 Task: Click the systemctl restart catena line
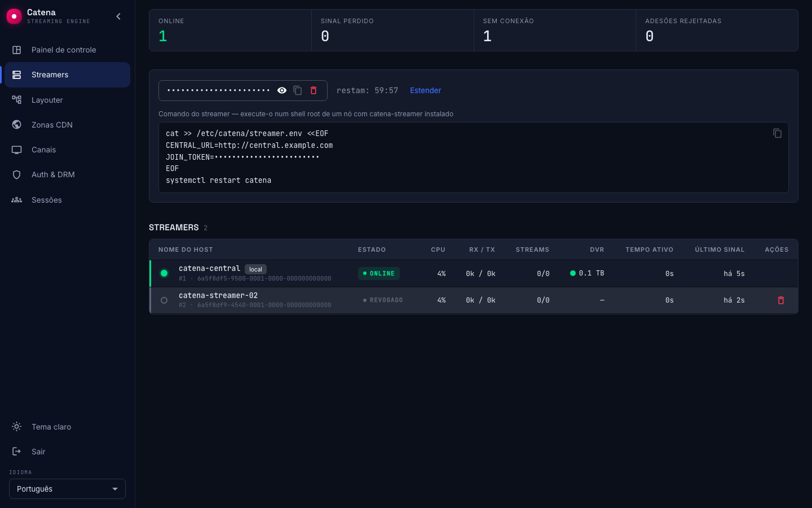(x=218, y=181)
